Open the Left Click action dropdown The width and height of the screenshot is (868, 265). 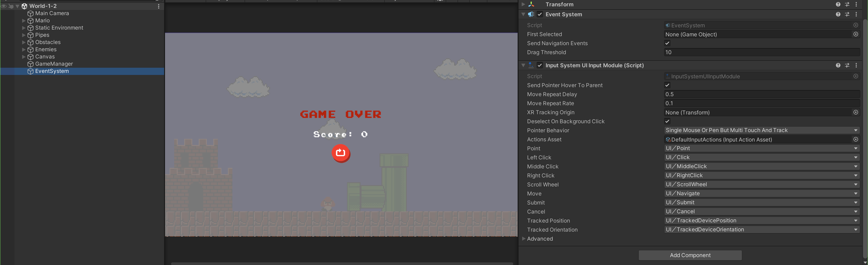coord(762,158)
